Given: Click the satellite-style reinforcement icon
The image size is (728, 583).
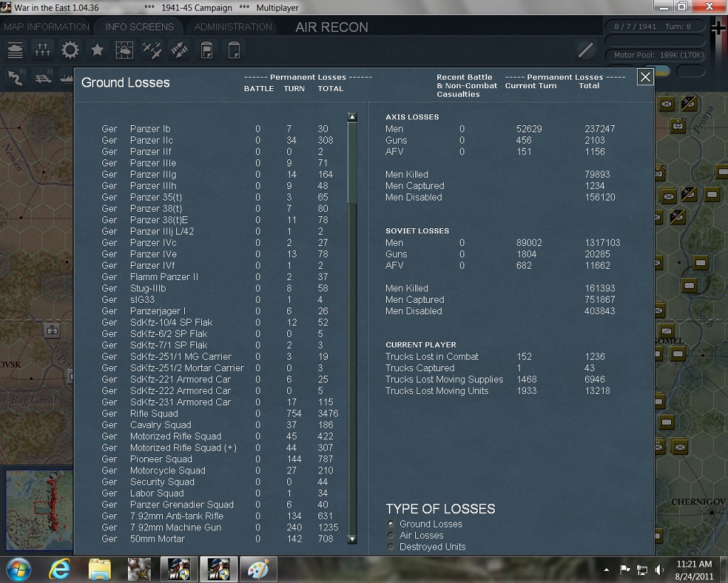Looking at the screenshot, I should click(x=179, y=50).
